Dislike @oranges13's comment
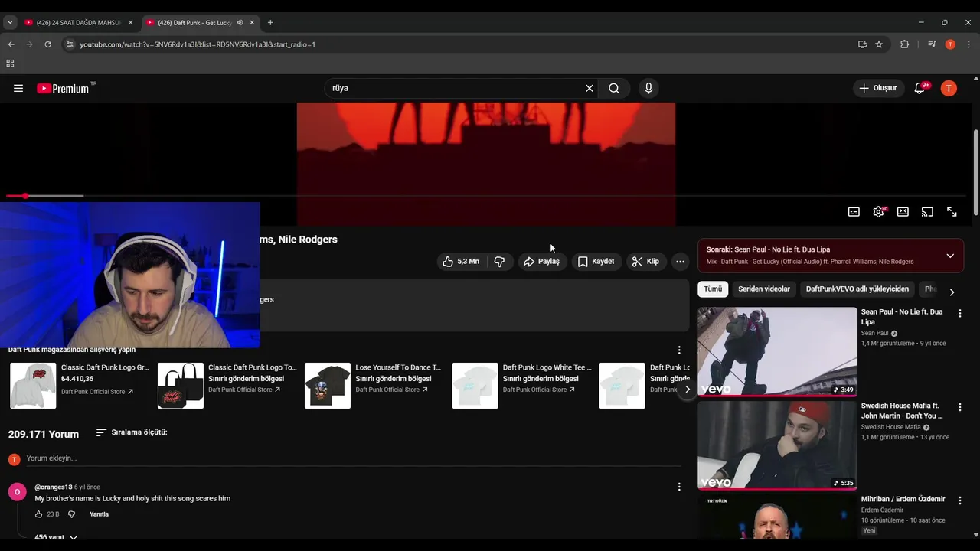980x551 pixels. [71, 514]
